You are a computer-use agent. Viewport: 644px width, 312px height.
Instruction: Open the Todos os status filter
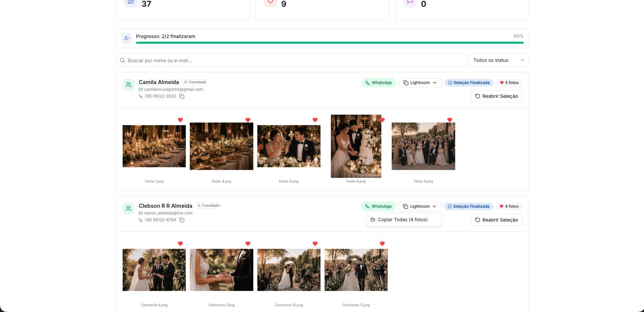point(499,60)
